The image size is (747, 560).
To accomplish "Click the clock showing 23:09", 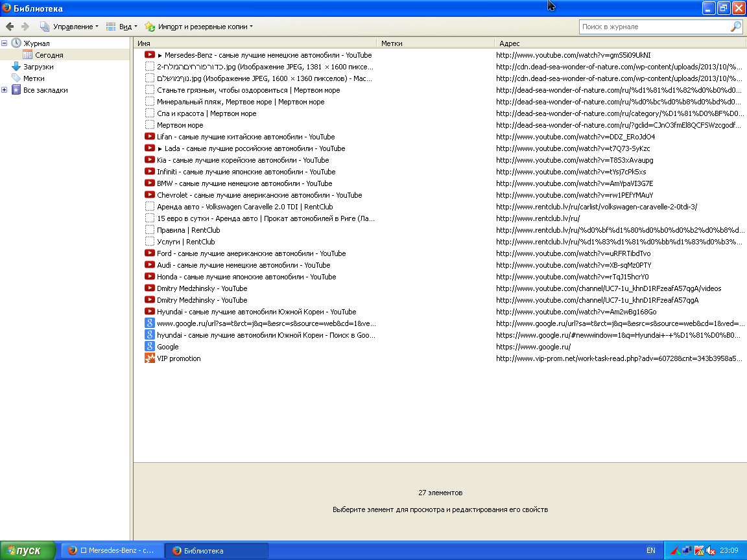I will [729, 550].
